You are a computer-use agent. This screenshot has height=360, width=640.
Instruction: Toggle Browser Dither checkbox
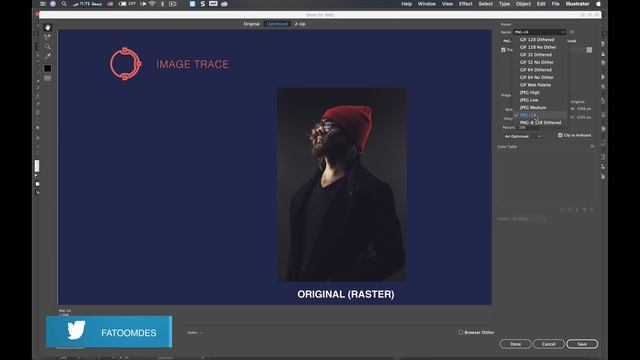coord(461,332)
